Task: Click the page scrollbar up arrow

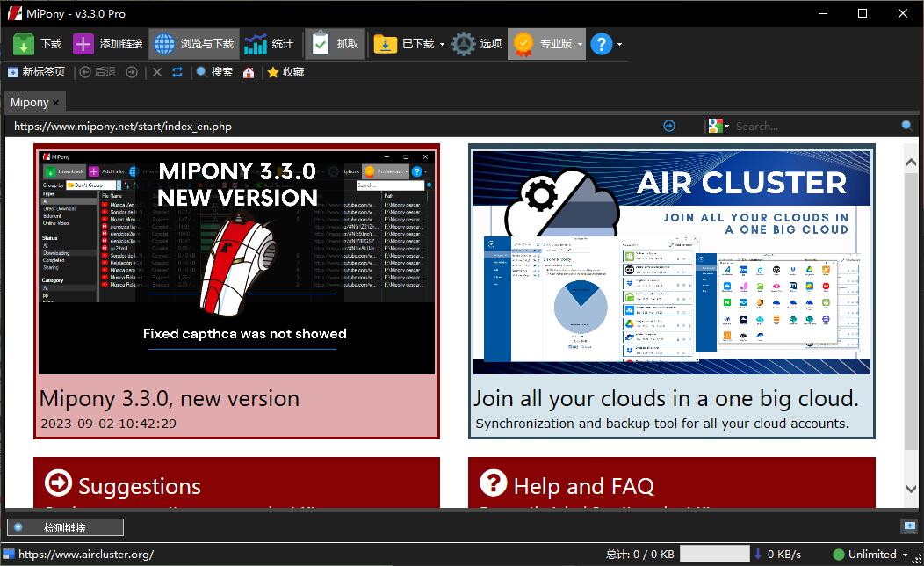Action: pos(911,163)
